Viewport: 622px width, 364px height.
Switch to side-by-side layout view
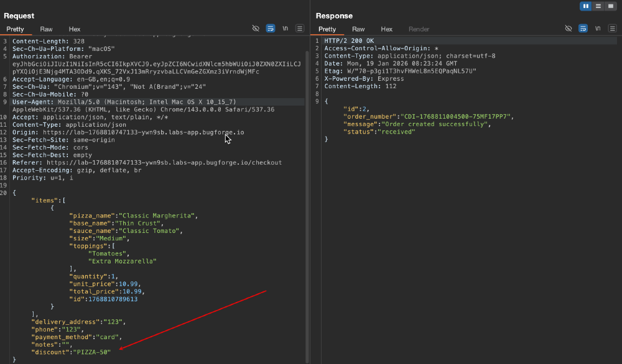pyautogui.click(x=585, y=6)
